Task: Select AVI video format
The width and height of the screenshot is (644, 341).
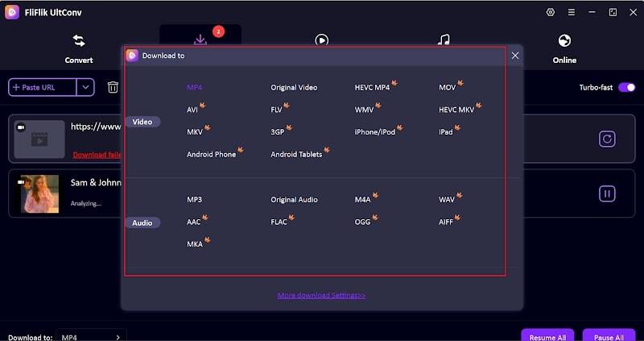Action: 192,110
